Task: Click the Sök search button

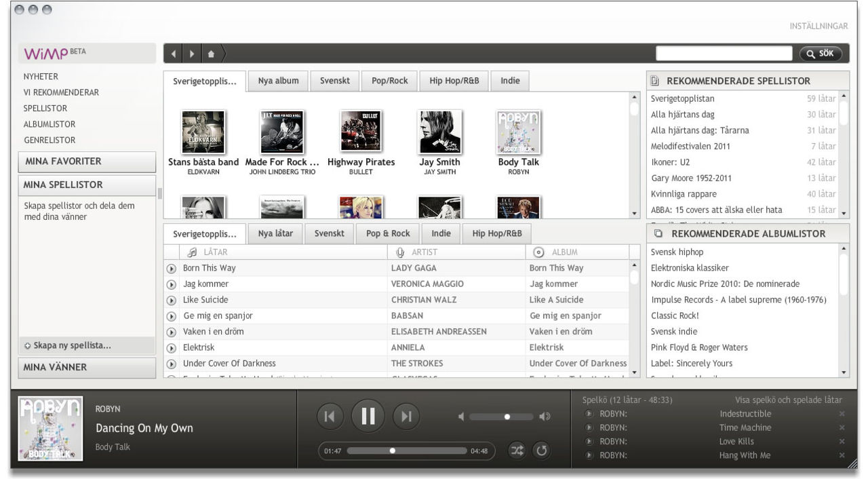Action: point(821,54)
